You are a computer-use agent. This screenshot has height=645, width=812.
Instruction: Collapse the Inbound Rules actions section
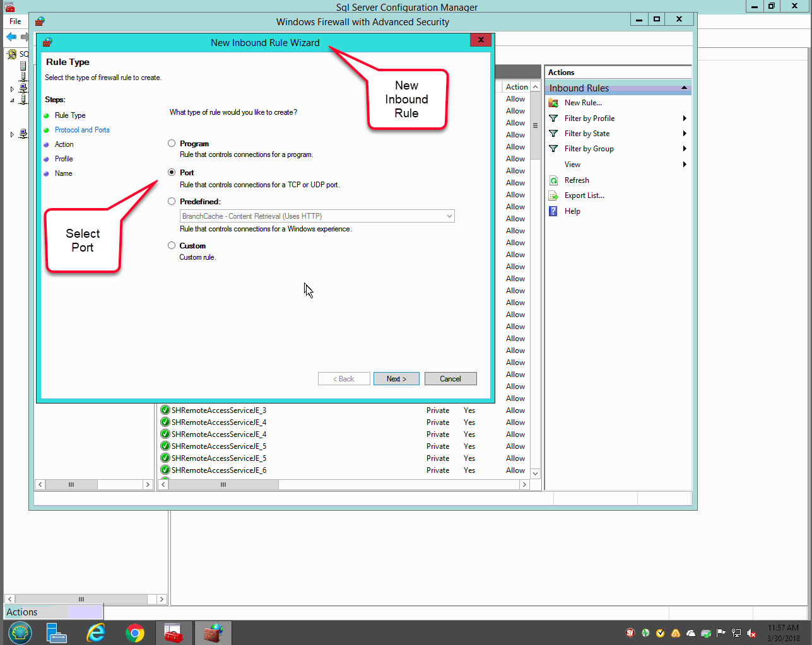click(x=684, y=88)
